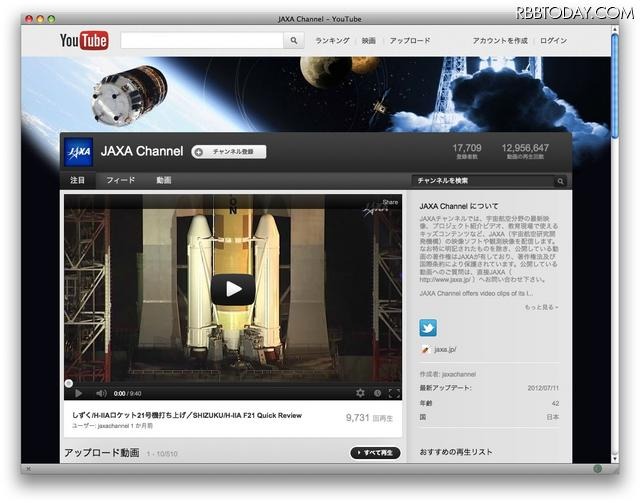Open the ランキング link
This screenshot has height=503, width=640.
pos(332,40)
